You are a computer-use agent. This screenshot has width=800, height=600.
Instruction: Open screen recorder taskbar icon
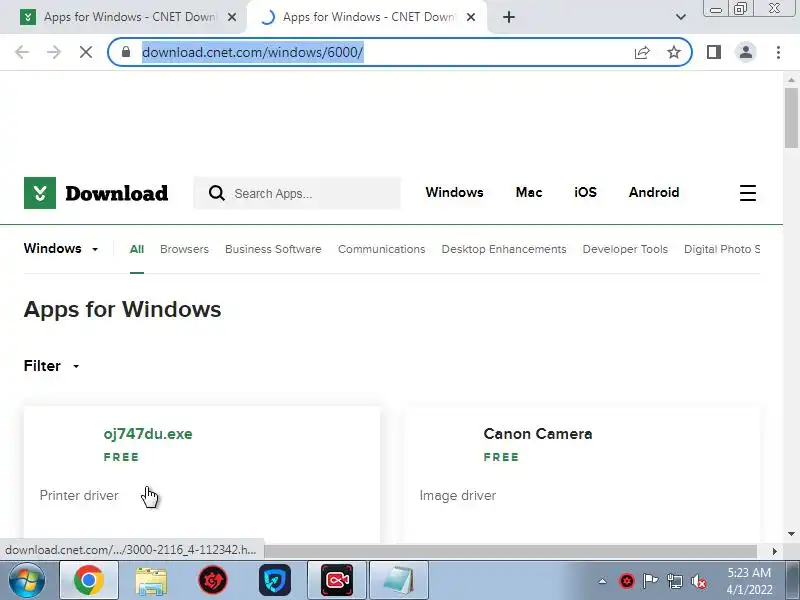(x=337, y=580)
